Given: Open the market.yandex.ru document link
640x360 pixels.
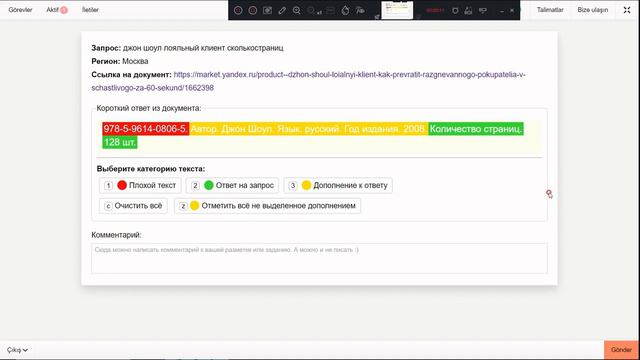Looking at the screenshot, I should pyautogui.click(x=309, y=81).
